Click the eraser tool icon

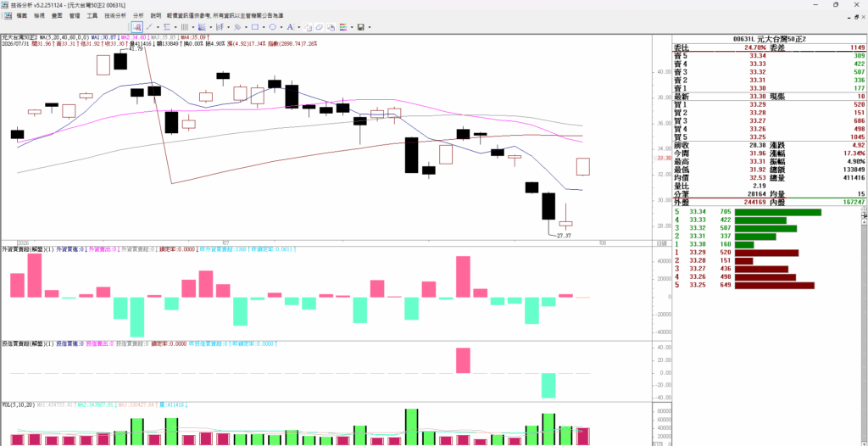[319, 26]
